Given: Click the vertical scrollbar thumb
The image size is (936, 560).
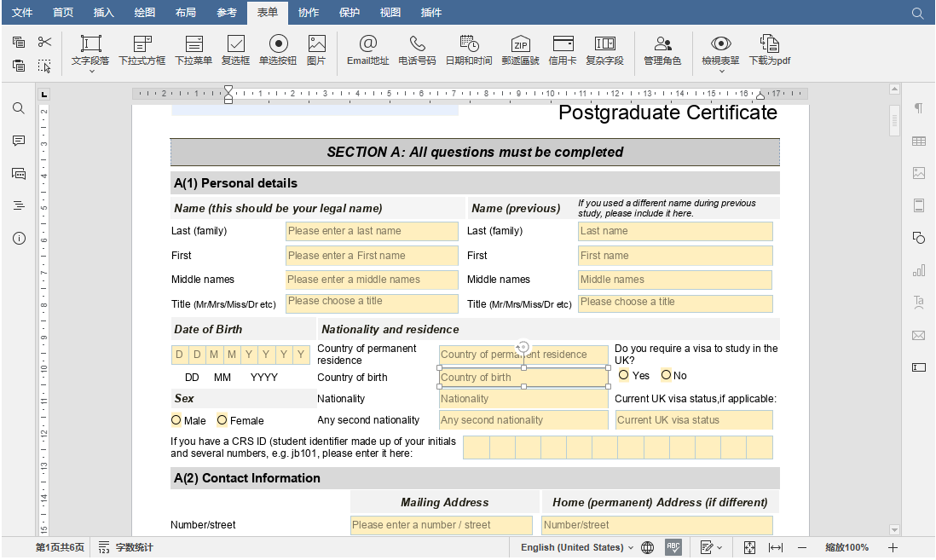Looking at the screenshot, I should 894,120.
